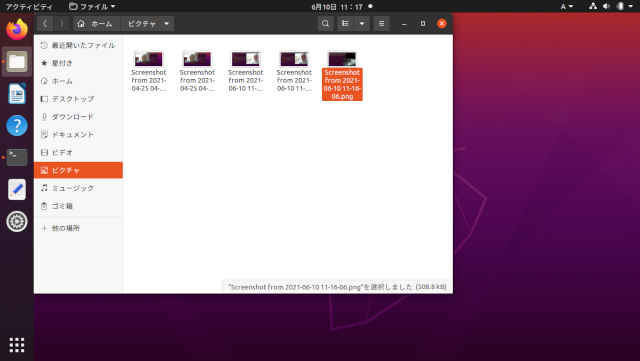Screen dimensions: 640x361
Task: Open 最近開いたファイル in sidebar
Action: point(78,45)
